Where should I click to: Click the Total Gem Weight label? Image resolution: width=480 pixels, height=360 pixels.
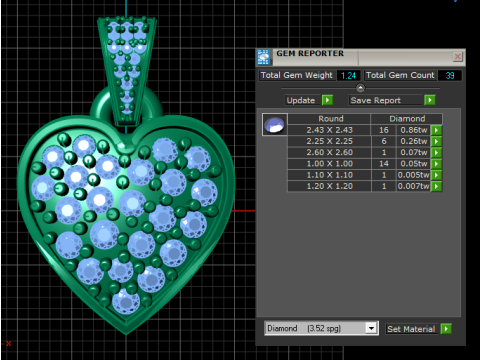pos(297,75)
